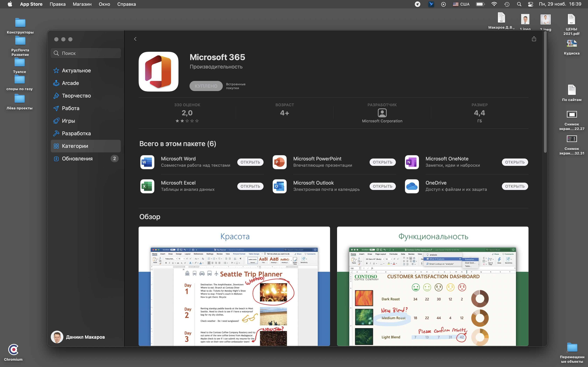
Task: Click the Microsoft PowerPoint icon
Action: 279,162
